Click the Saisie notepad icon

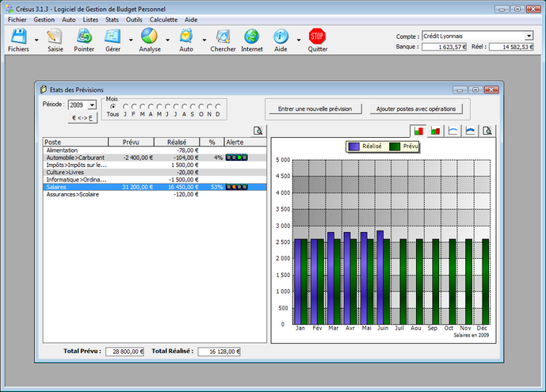55,36
